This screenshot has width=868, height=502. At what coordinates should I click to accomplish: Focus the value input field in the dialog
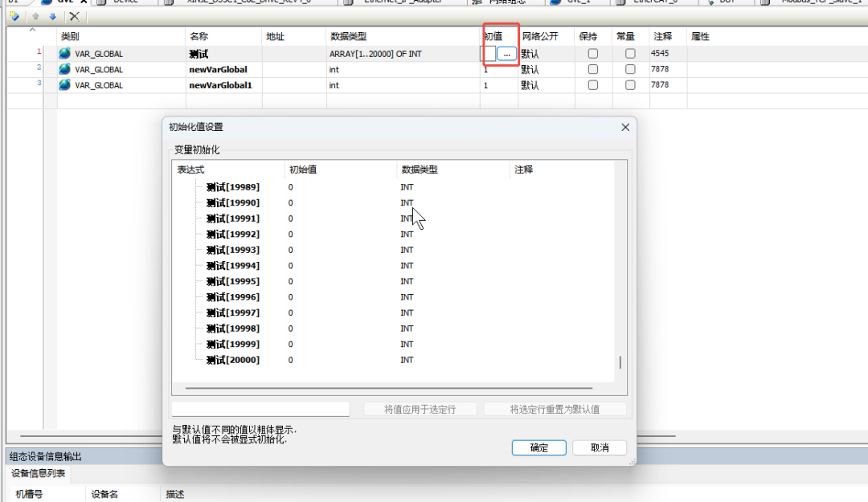click(260, 409)
